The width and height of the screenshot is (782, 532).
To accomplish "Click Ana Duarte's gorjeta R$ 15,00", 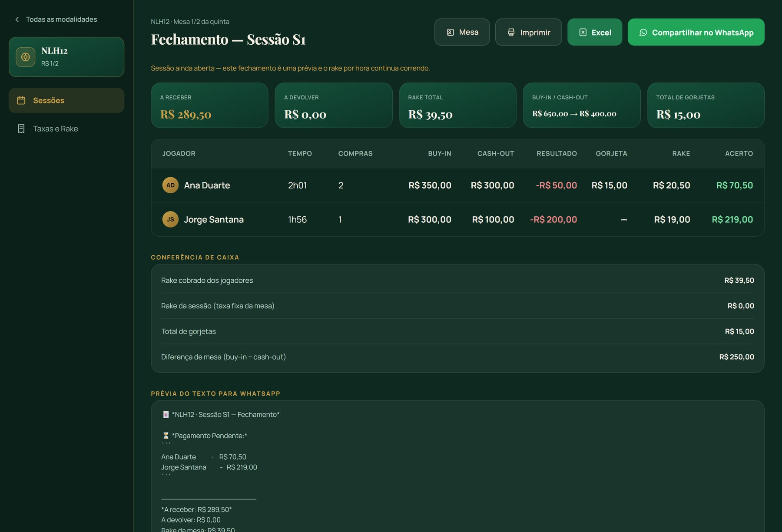I will (609, 185).
